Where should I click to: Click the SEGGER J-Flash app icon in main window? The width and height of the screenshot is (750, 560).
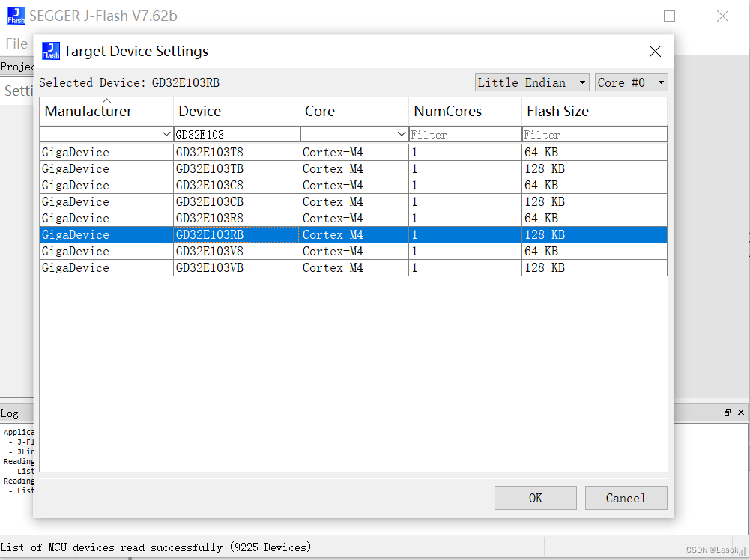[16, 16]
